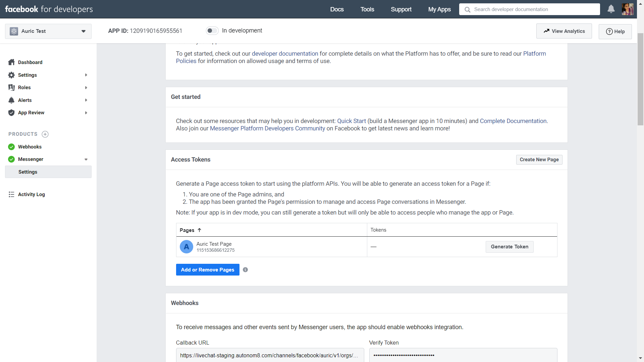
Task: Expand the Alerts submenu arrow
Action: [86, 100]
